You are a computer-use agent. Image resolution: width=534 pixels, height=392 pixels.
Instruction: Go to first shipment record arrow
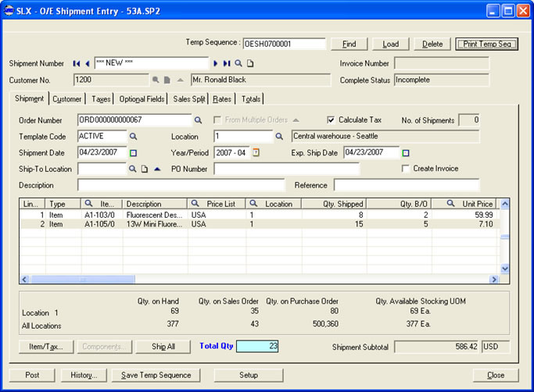77,63
